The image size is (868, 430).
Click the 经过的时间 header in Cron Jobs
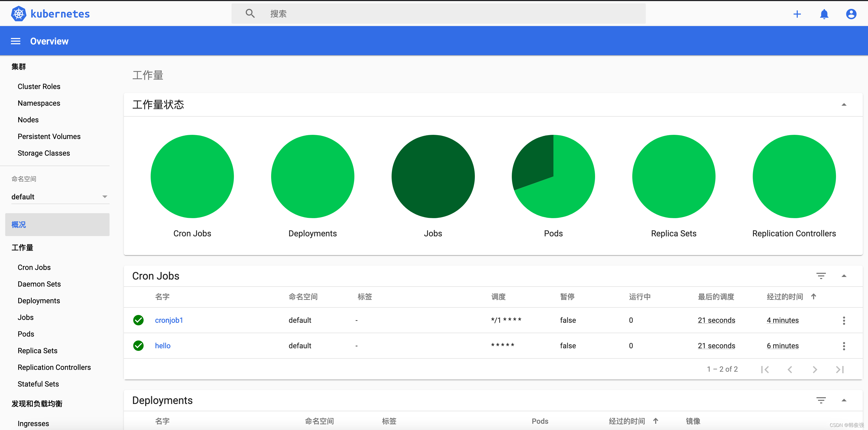785,297
